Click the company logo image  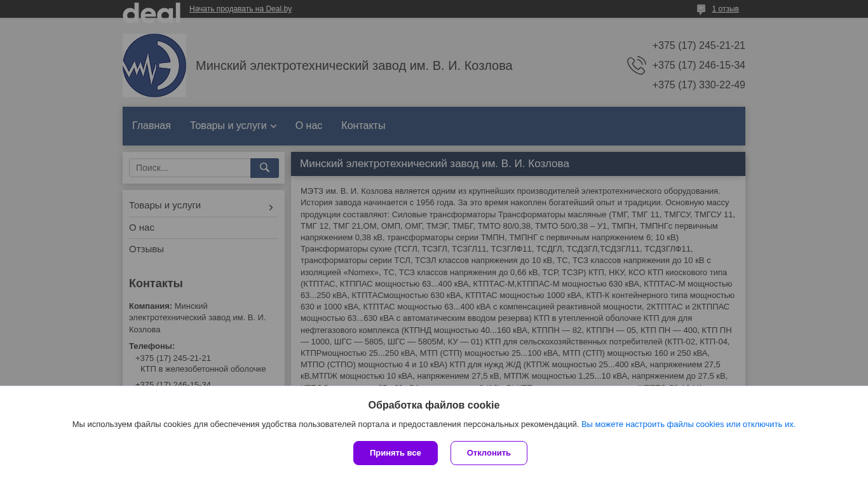tap(154, 65)
